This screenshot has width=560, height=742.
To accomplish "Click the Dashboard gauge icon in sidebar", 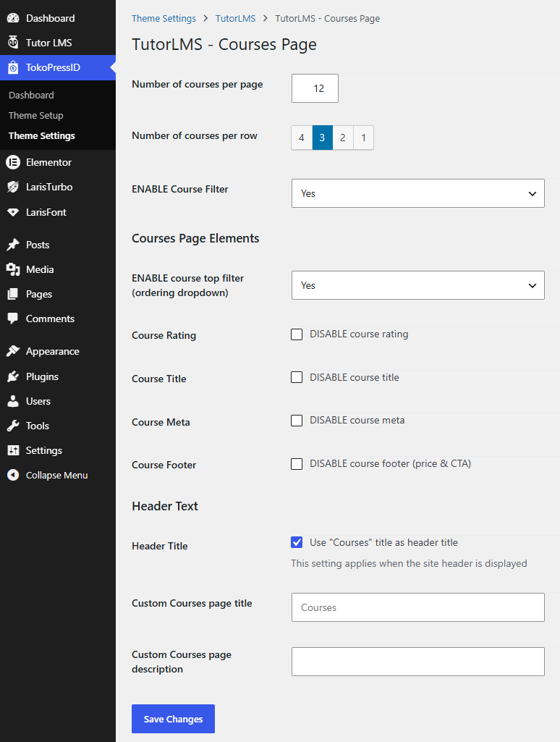I will [x=13, y=18].
